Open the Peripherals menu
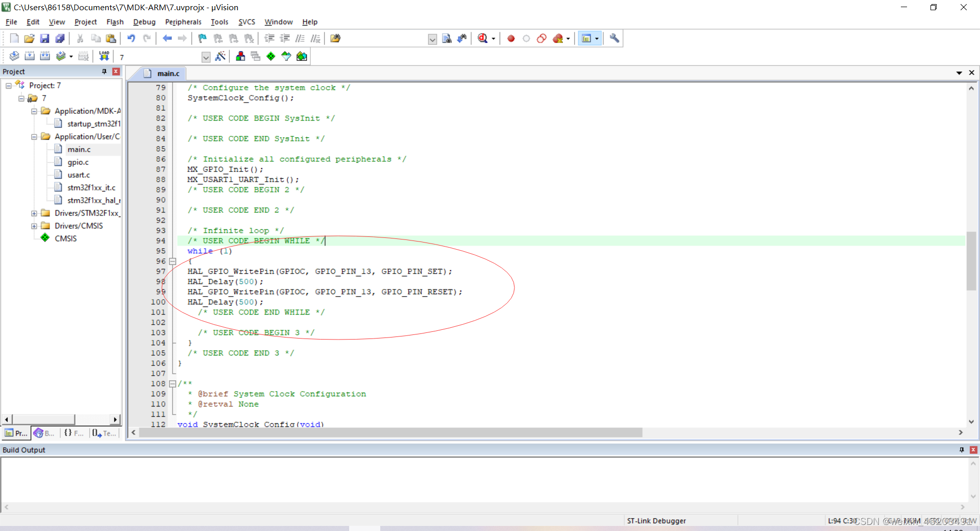This screenshot has width=980, height=531. 183,22
